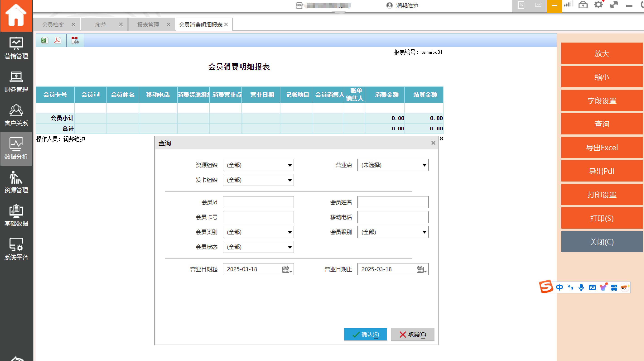The width and height of the screenshot is (644, 361).
Task: Click the store icon in the top bar
Action: click(x=299, y=5)
